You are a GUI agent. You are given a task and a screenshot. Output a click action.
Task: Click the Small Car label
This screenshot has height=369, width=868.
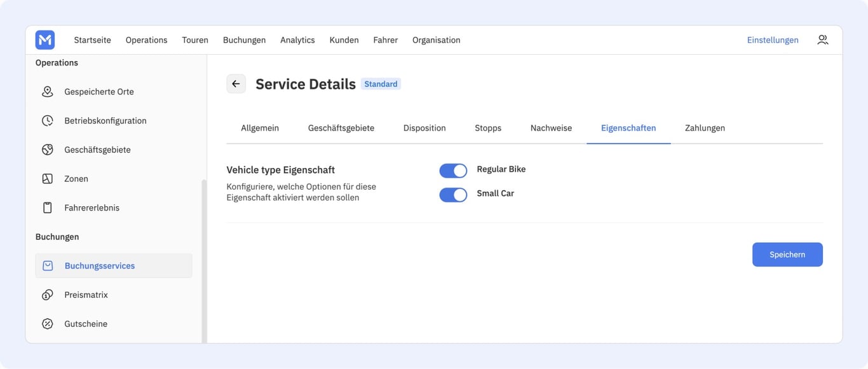tap(496, 193)
